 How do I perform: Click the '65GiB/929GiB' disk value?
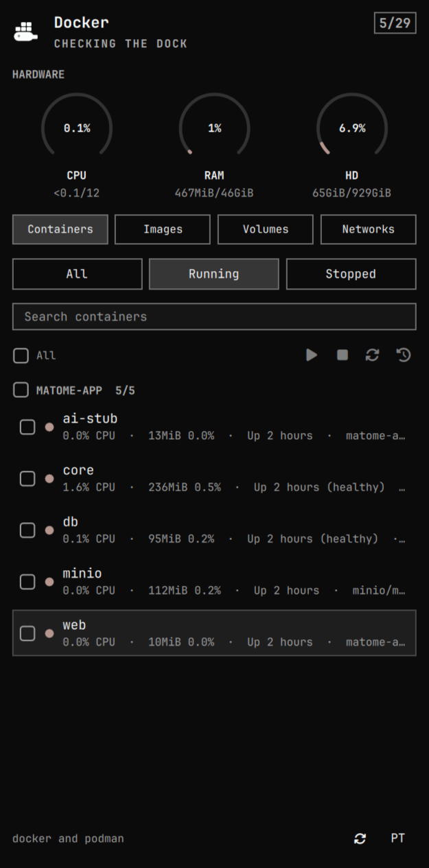pos(352,193)
